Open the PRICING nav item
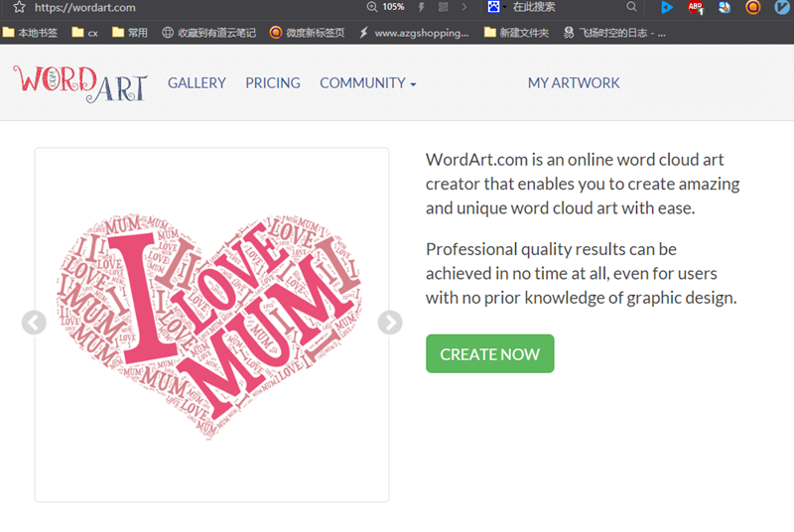This screenshot has width=794, height=532. tap(273, 83)
